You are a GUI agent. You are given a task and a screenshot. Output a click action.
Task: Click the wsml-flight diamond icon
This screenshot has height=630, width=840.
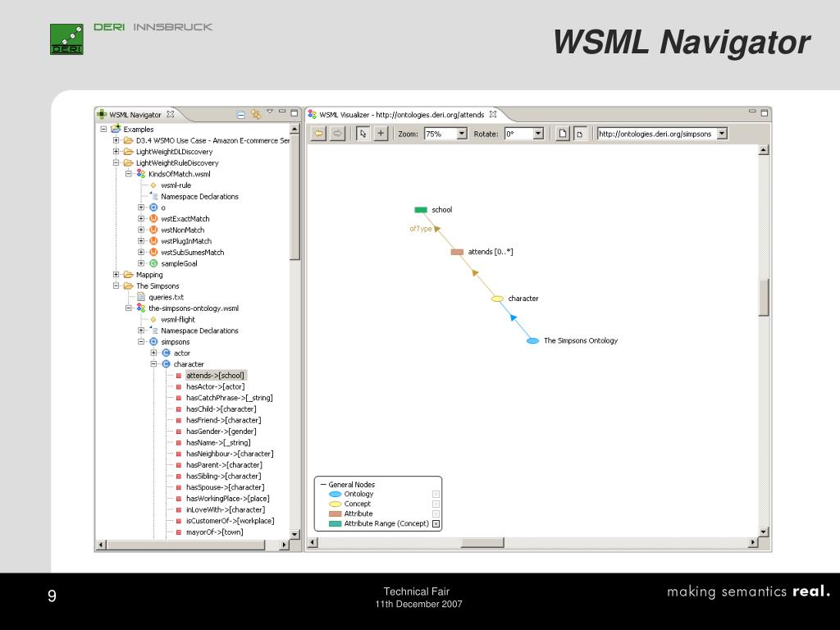pos(153,320)
